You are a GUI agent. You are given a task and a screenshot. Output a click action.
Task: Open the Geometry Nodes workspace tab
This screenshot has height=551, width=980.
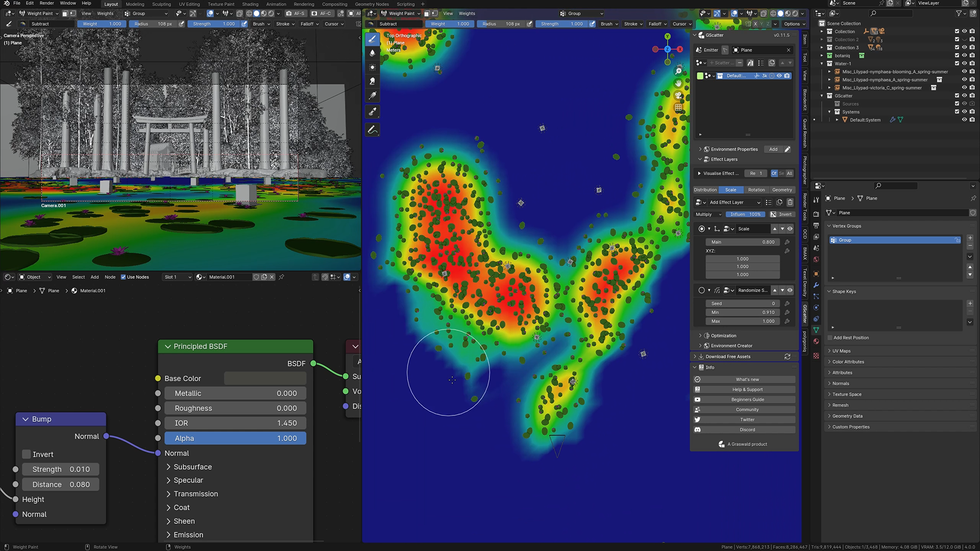[372, 4]
